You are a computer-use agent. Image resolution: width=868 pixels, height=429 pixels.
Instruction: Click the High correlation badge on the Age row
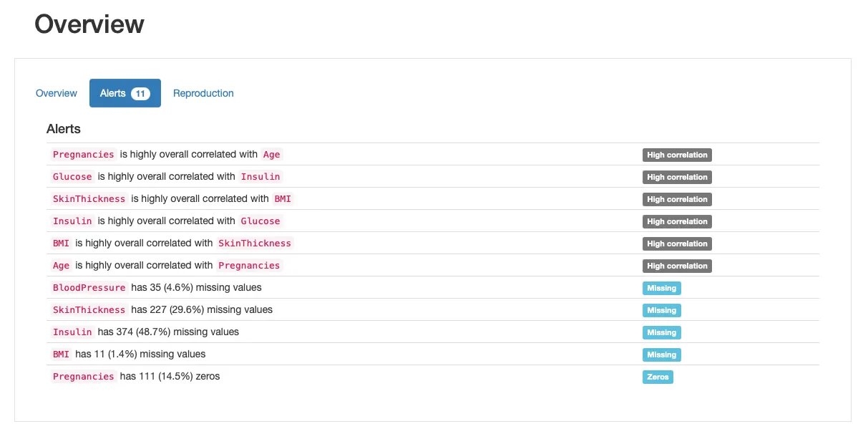pos(677,266)
